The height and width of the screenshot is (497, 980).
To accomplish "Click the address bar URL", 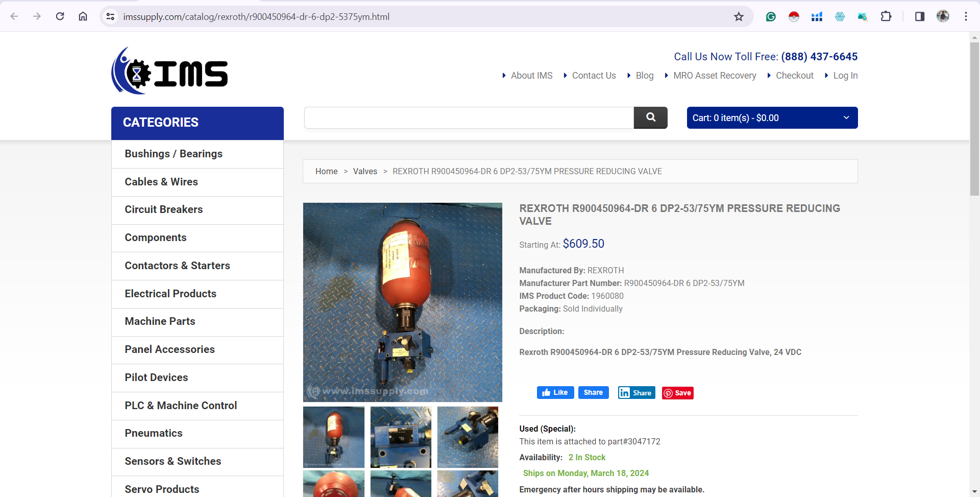I will click(256, 17).
